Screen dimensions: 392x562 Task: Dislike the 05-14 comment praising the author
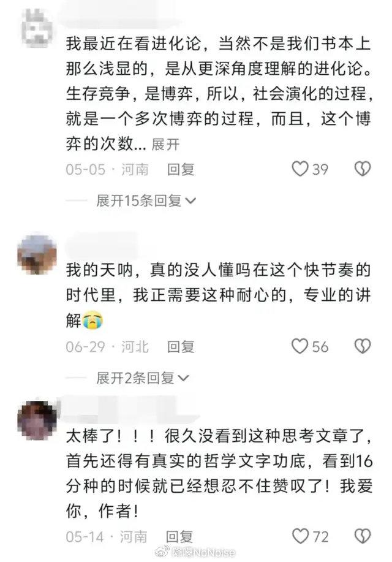pos(362,536)
